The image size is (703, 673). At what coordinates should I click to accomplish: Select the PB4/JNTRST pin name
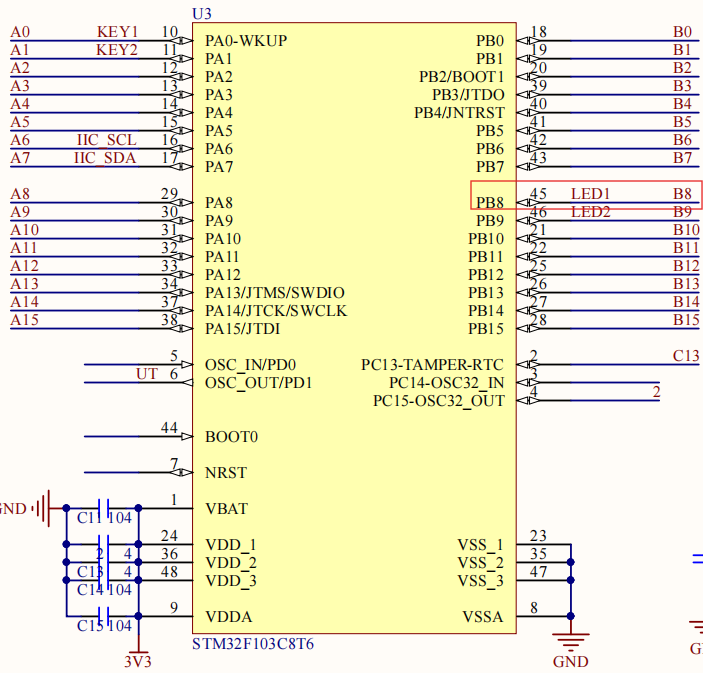(x=459, y=113)
